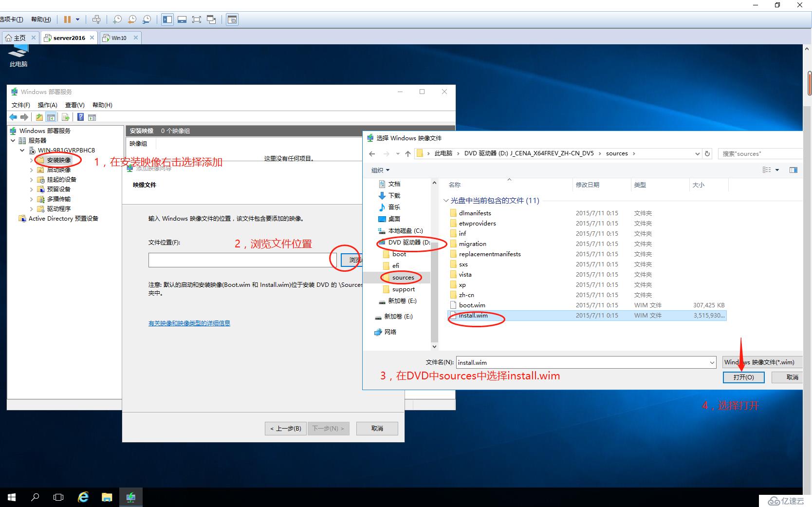
Task: Close the Win10 tab
Action: pyautogui.click(x=136, y=38)
